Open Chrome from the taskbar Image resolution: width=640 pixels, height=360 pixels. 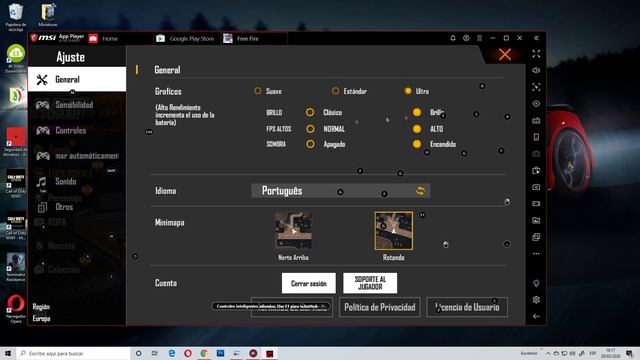[x=204, y=353]
